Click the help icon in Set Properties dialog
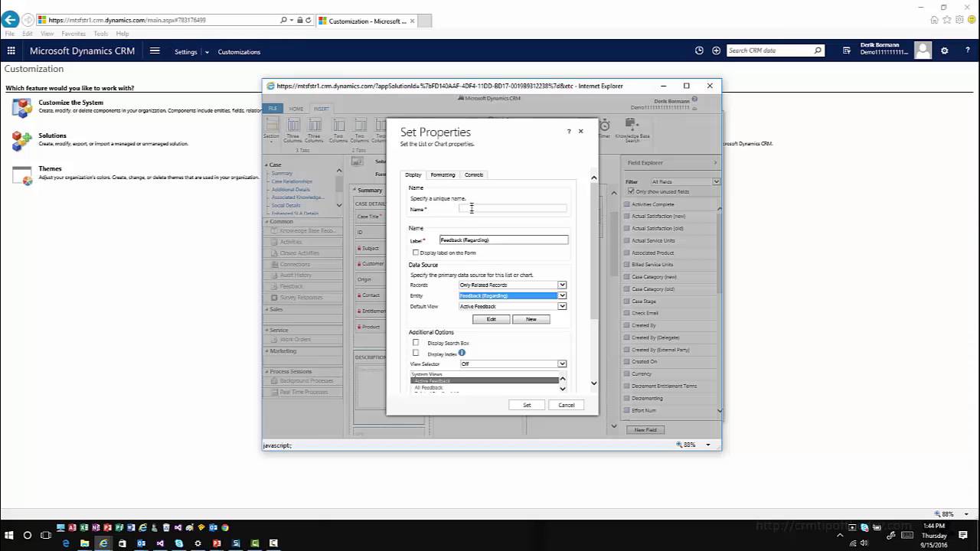980x551 pixels. (x=569, y=132)
